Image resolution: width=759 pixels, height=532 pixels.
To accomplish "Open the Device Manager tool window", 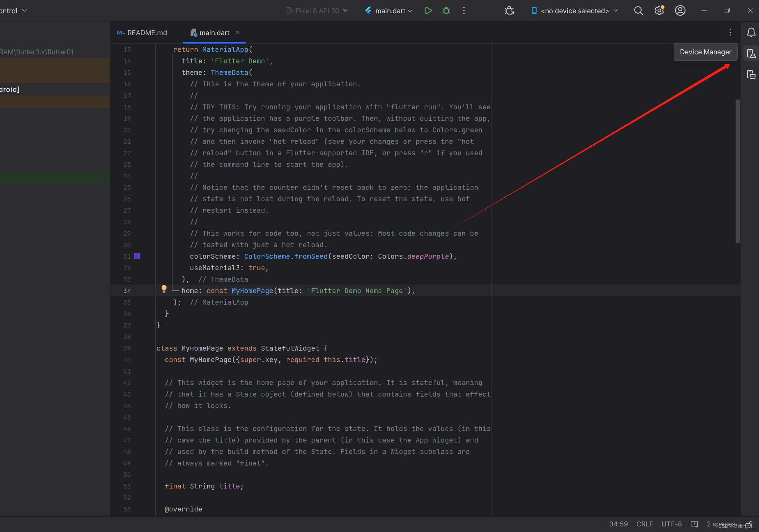I will tap(751, 54).
